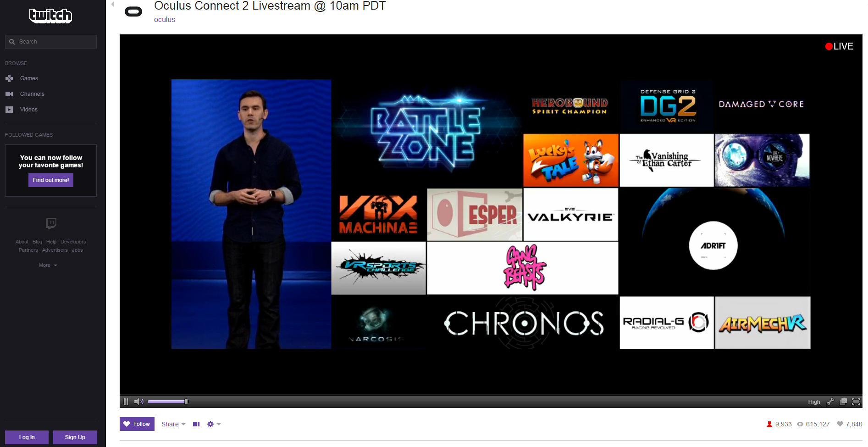868x447 pixels.
Task: Open the Share dropdown
Action: coord(173,424)
